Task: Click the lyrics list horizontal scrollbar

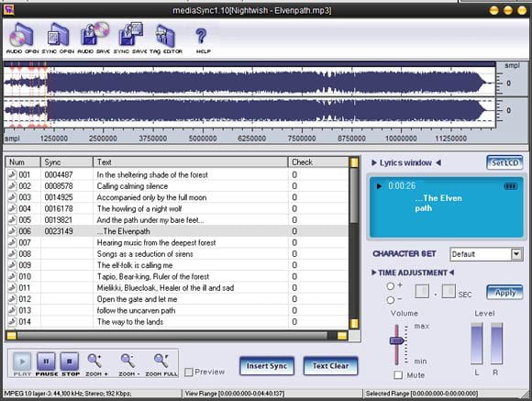Action: coord(176,336)
